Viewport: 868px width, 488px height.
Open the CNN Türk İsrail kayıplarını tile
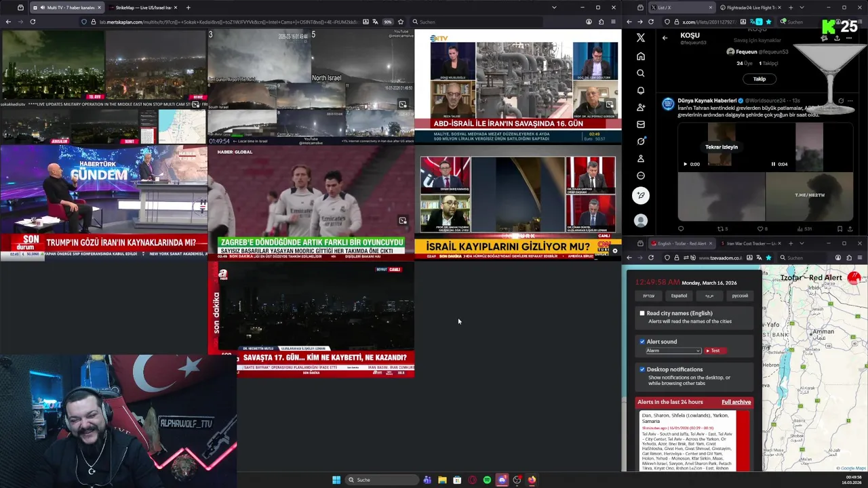pyautogui.click(x=517, y=203)
